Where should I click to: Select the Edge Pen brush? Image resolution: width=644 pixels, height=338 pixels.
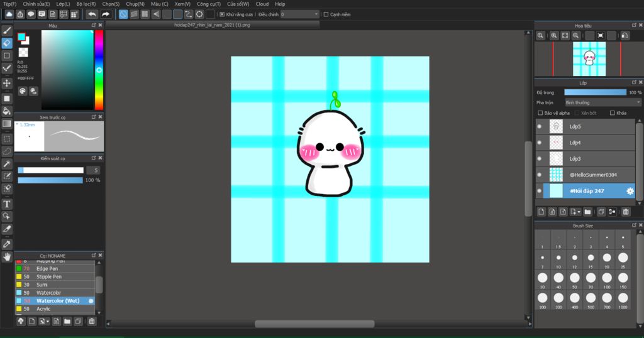click(x=55, y=269)
